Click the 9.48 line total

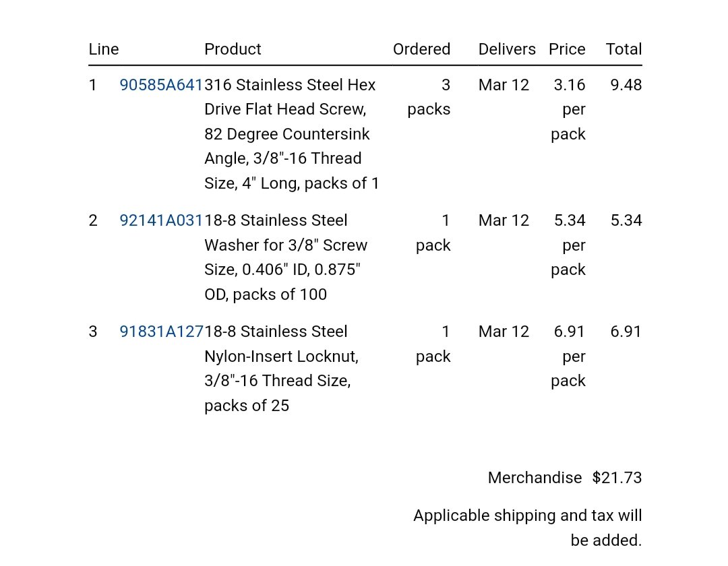626,85
